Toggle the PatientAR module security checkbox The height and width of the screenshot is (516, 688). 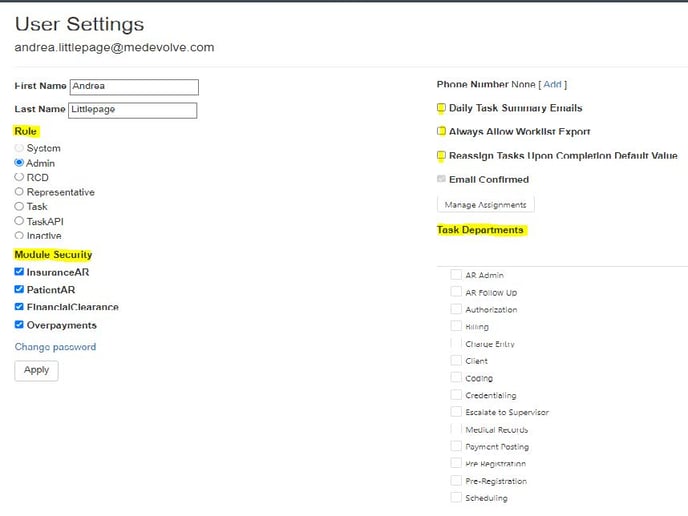click(x=20, y=290)
